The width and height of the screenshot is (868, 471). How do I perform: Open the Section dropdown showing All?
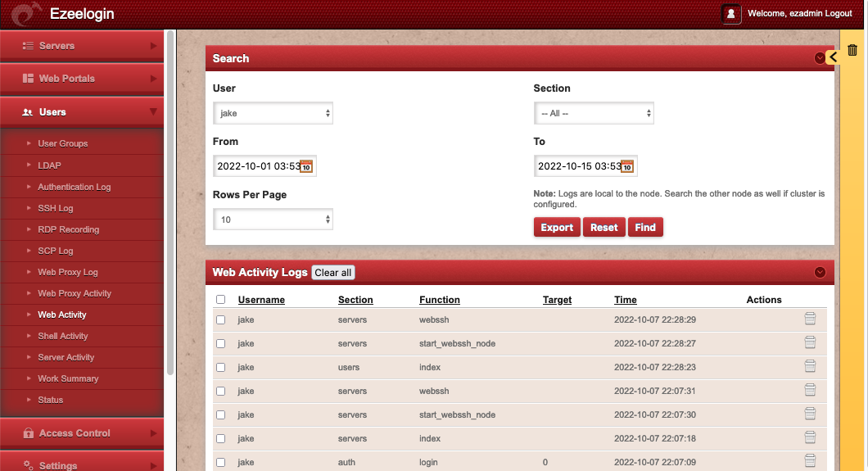(x=594, y=113)
